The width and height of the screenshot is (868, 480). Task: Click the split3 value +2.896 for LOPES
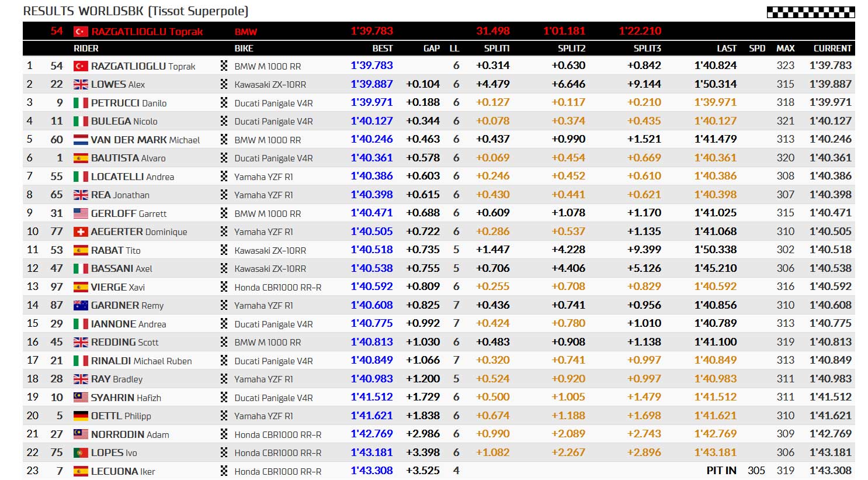tap(644, 453)
